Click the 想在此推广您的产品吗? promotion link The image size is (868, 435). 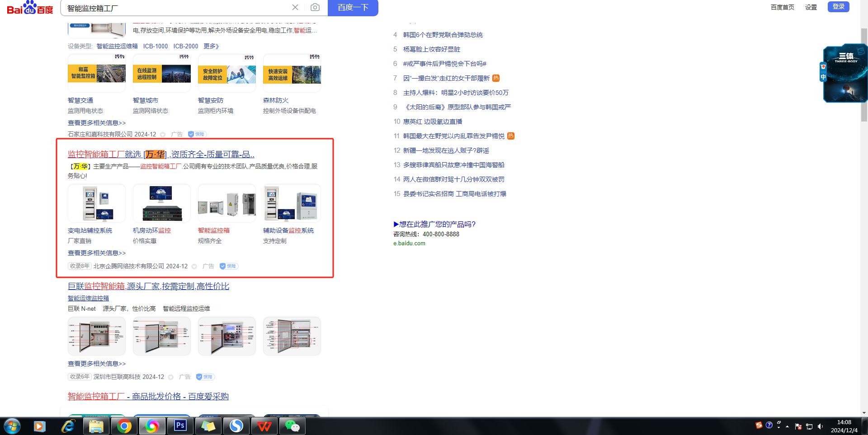pyautogui.click(x=434, y=224)
